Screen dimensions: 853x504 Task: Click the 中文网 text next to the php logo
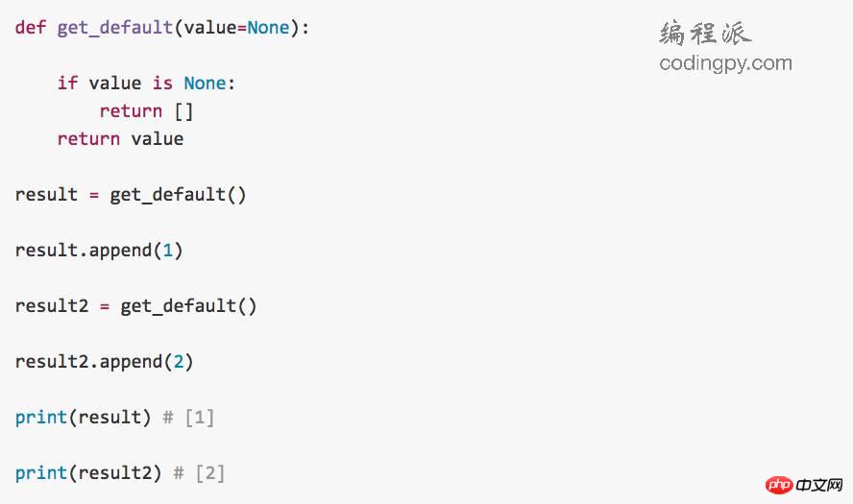coord(819,485)
